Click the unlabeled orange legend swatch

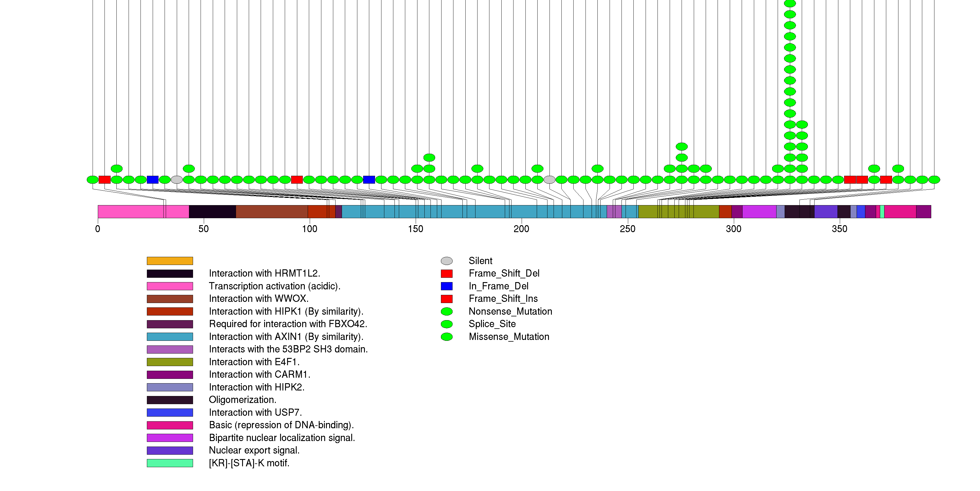tap(170, 261)
